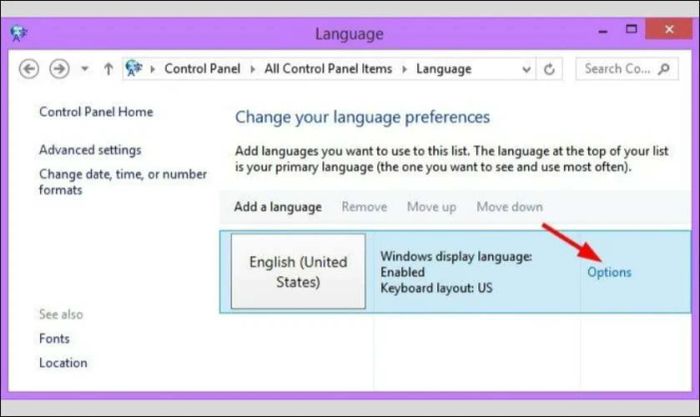The height and width of the screenshot is (417, 700).
Task: Select the English (United States) language tile
Action: coord(298,271)
